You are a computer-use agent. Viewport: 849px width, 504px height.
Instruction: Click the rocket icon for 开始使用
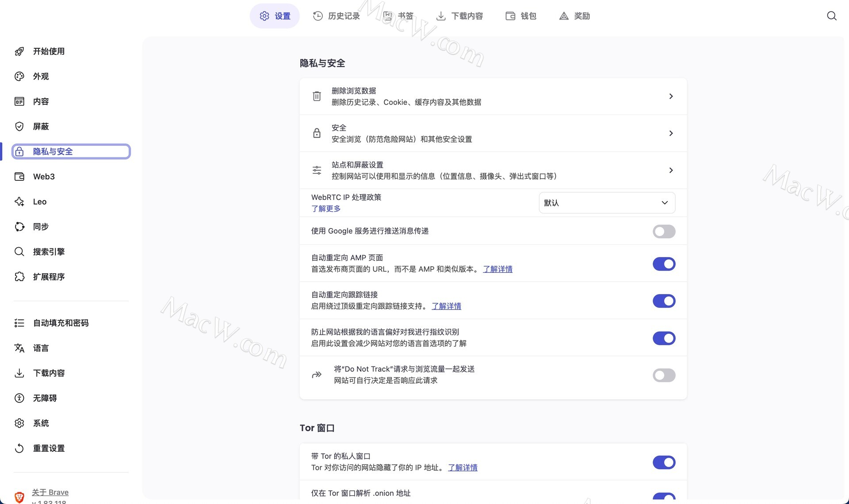(x=19, y=51)
